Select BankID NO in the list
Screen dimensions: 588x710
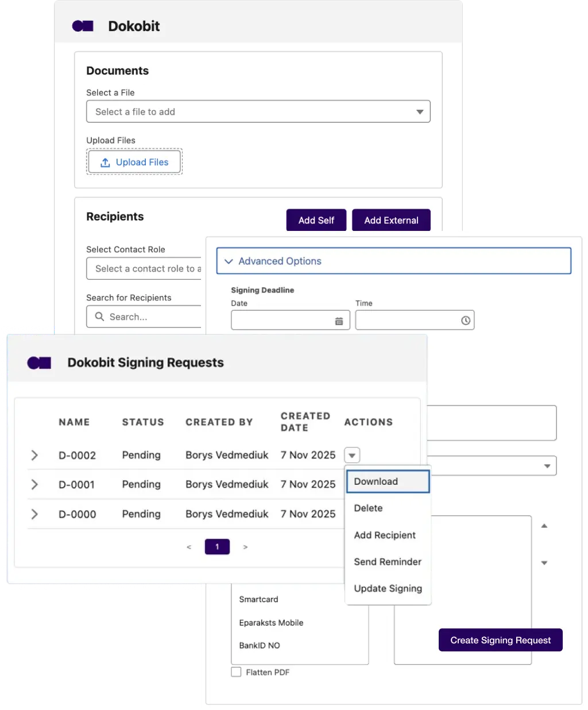260,646
